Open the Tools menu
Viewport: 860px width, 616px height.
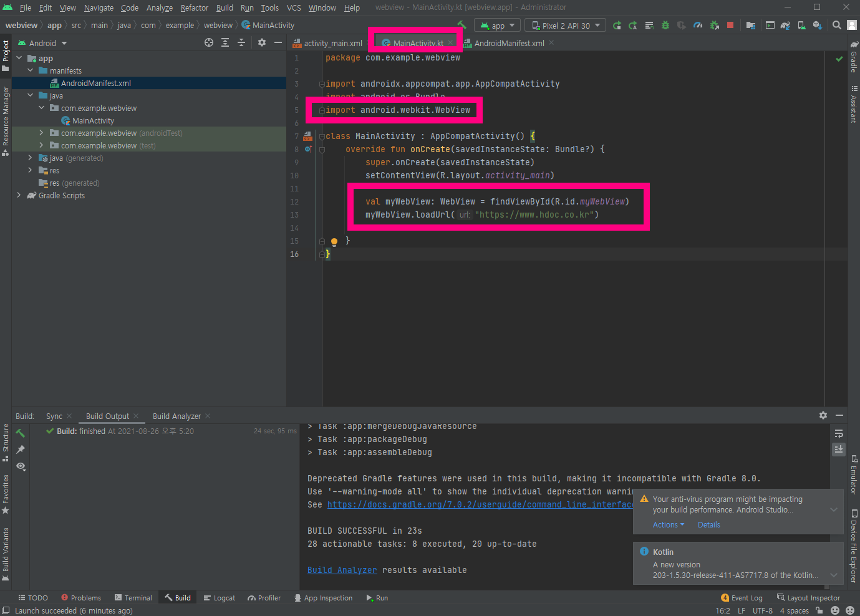[x=269, y=7]
